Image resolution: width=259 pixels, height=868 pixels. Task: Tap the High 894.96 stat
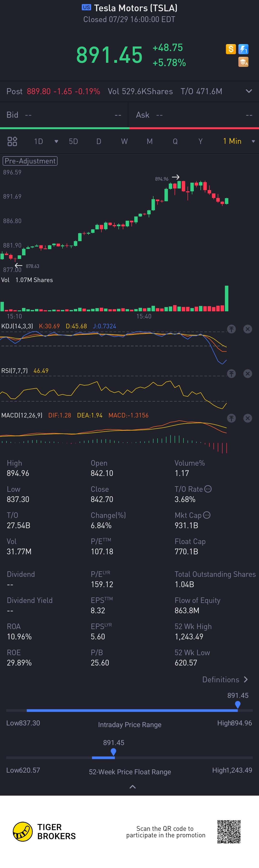[18, 468]
